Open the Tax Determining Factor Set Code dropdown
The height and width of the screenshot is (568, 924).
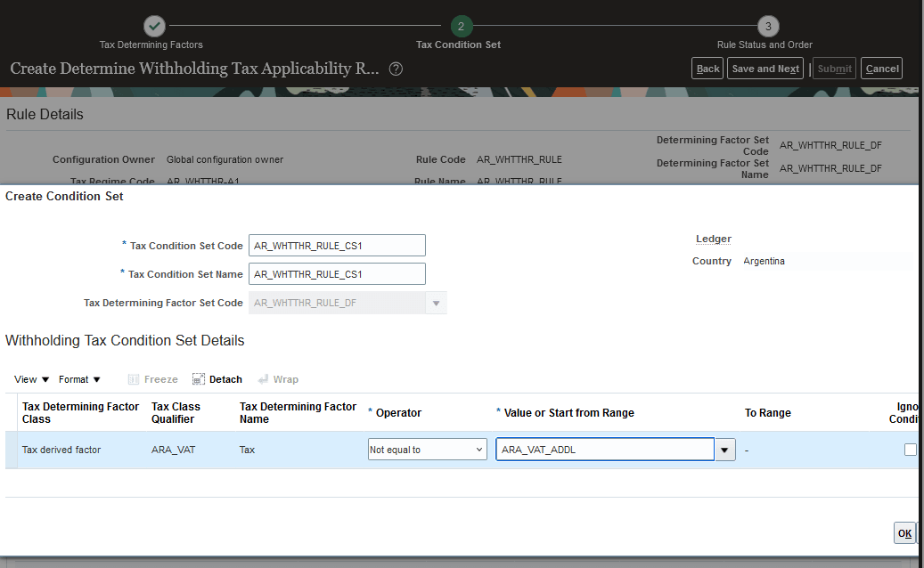436,303
